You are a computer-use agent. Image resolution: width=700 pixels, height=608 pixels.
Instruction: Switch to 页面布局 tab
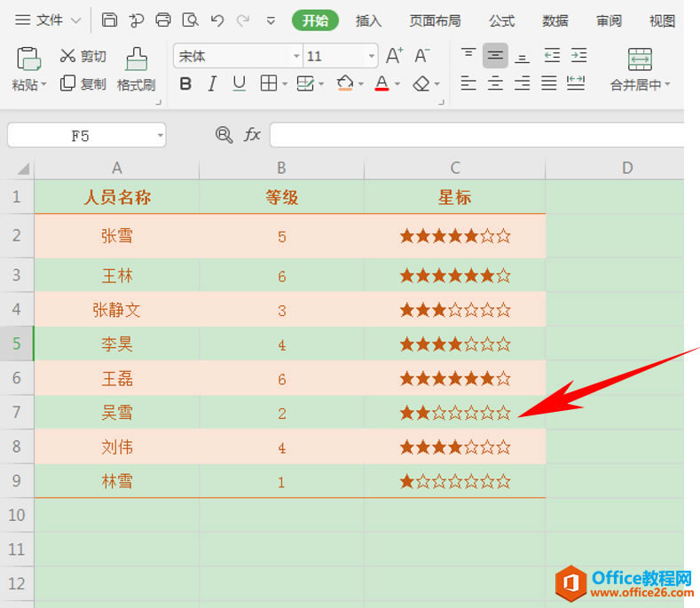click(x=435, y=20)
